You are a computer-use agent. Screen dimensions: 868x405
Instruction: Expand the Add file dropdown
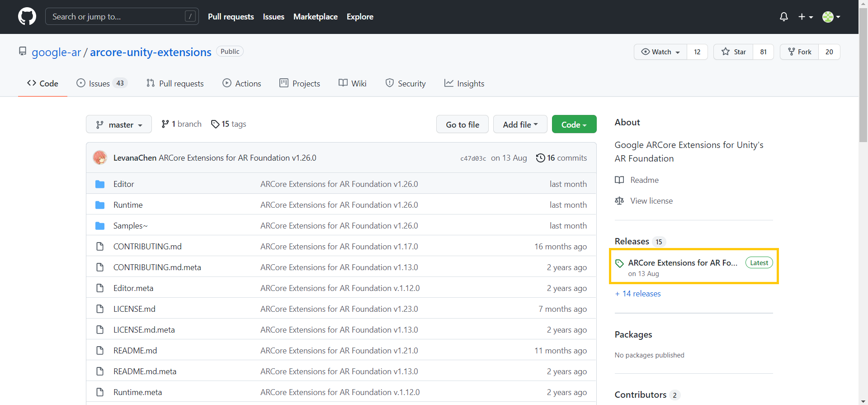(x=520, y=124)
